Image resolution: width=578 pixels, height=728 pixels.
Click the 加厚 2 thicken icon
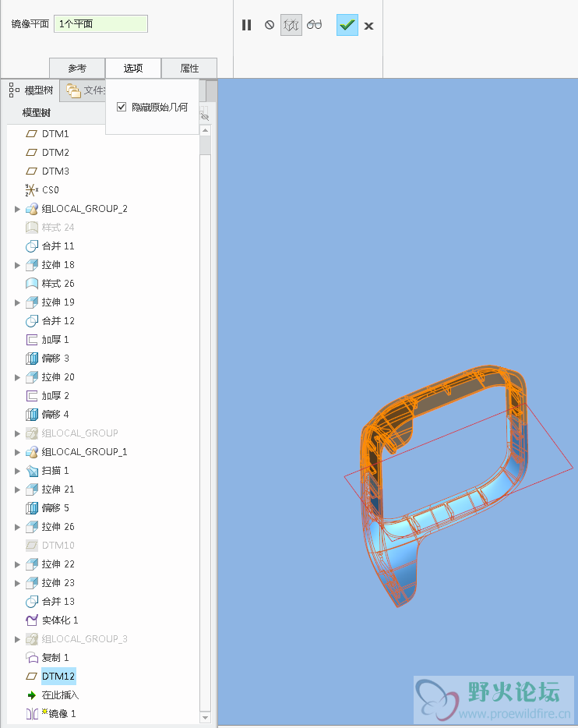[x=31, y=396]
